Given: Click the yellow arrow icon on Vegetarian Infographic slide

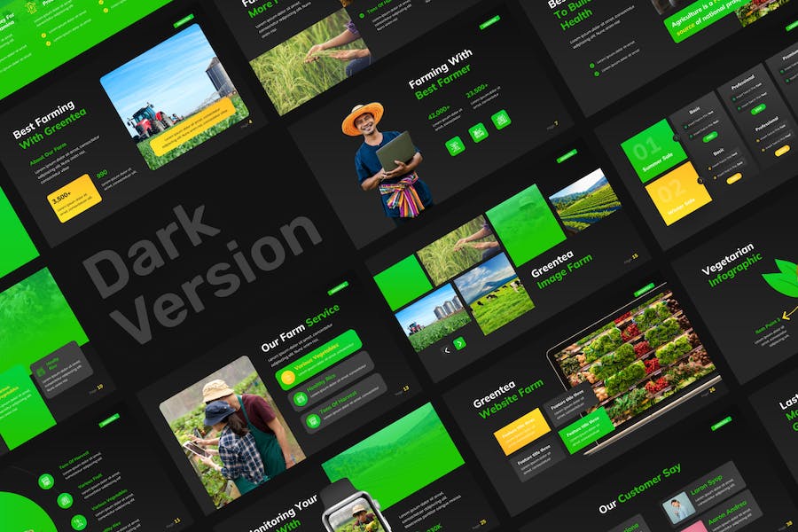Looking at the screenshot, I should [x=789, y=312].
